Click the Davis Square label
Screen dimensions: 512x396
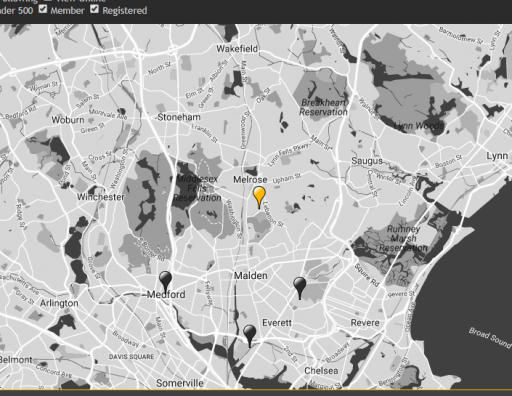click(x=131, y=357)
